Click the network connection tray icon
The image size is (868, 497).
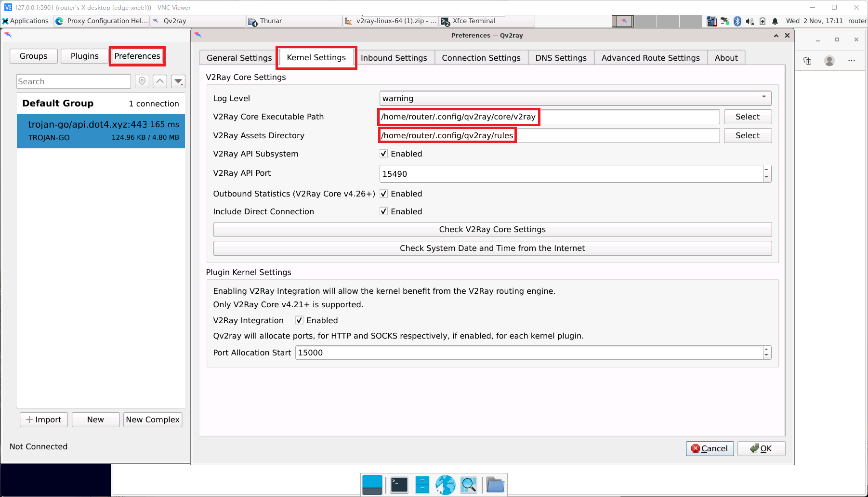[725, 21]
